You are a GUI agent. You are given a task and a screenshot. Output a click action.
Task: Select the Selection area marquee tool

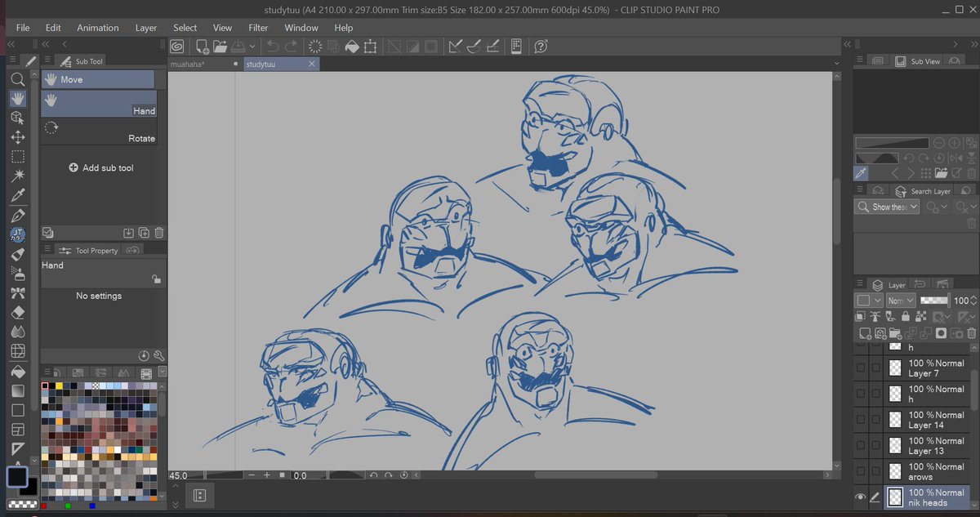(x=17, y=157)
